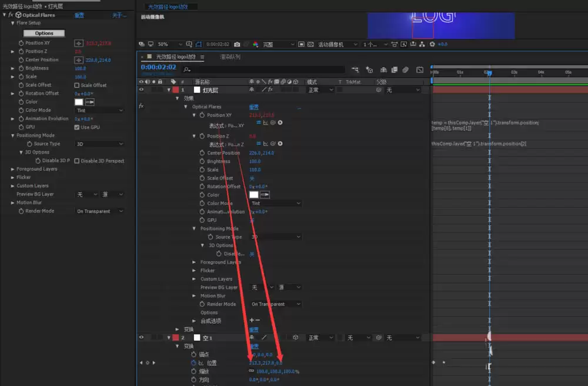Click the graph editor icon in timeline header
Image resolution: width=588 pixels, height=386 pixels.
point(420,70)
